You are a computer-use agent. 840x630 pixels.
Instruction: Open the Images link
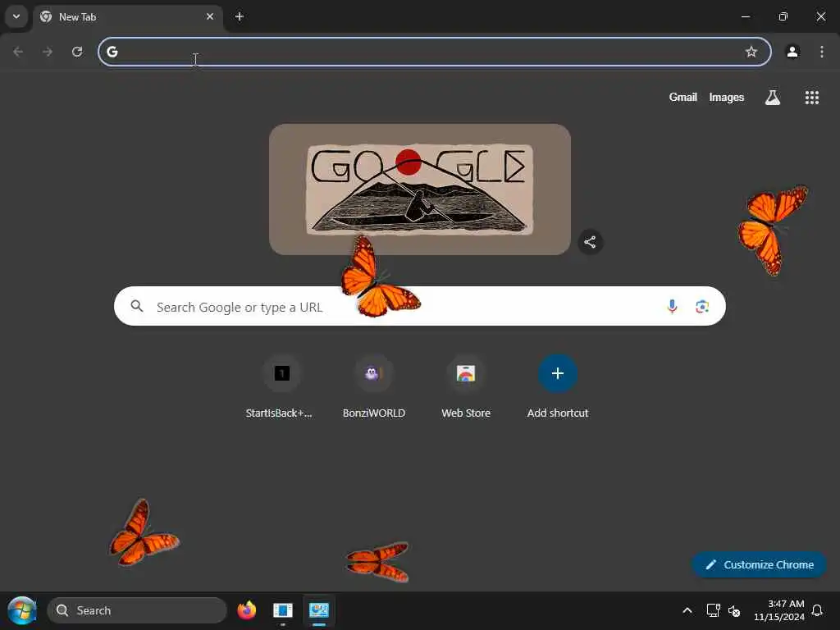pos(727,97)
